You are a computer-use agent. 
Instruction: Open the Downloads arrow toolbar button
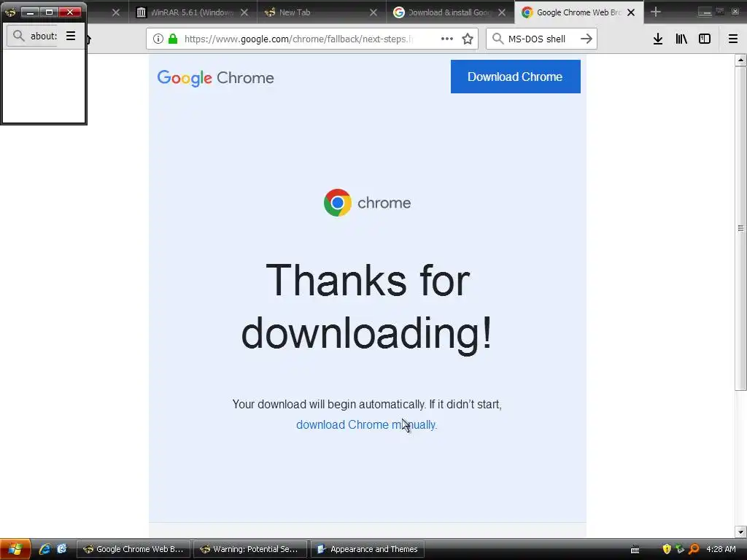[658, 39]
